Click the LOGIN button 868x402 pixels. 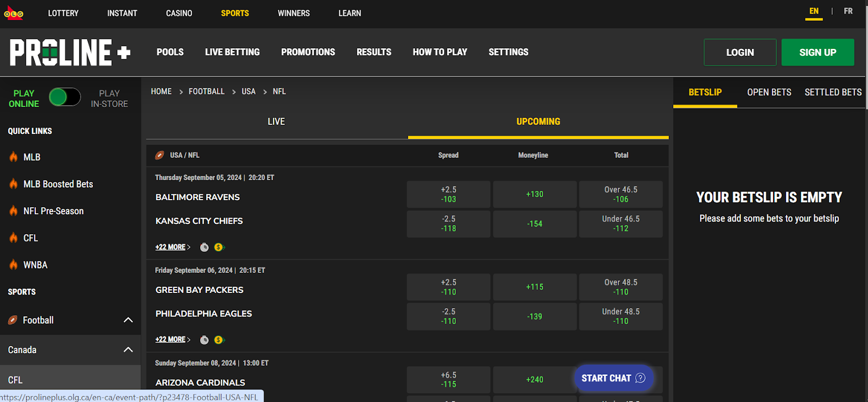740,52
